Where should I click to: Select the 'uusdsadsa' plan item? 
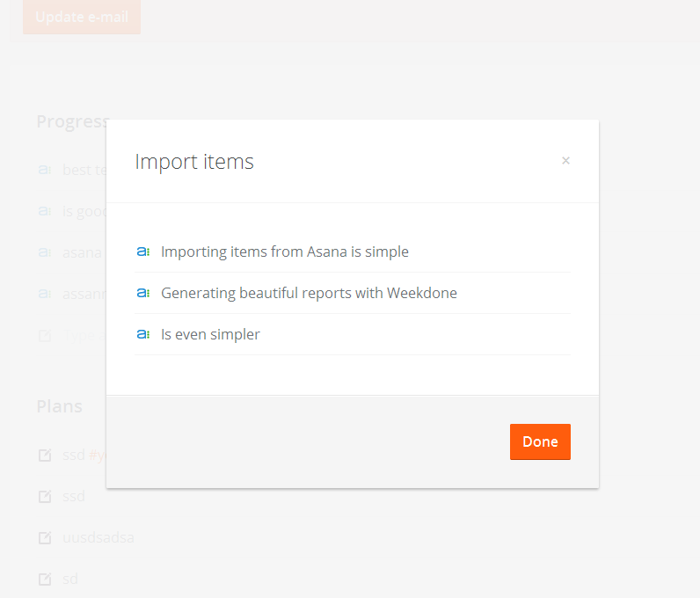coord(98,537)
